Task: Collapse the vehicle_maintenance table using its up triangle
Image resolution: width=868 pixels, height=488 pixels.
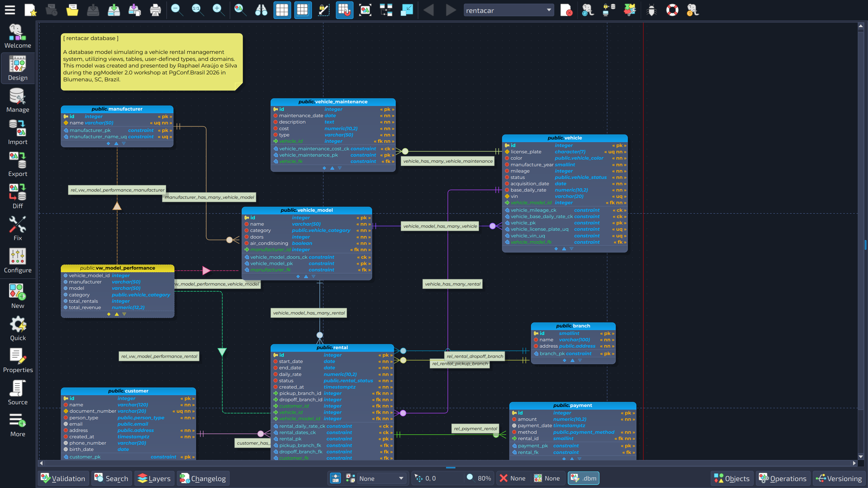Action: click(x=332, y=168)
